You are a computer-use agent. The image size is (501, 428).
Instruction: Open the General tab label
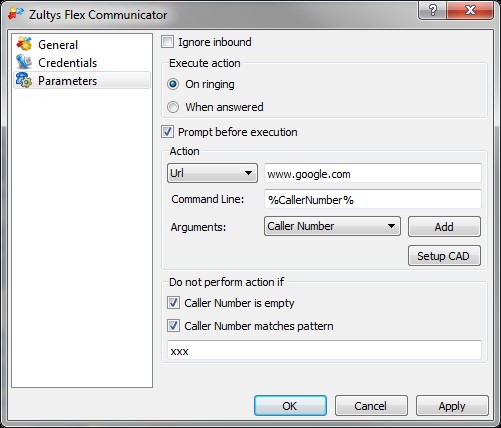pos(58,45)
